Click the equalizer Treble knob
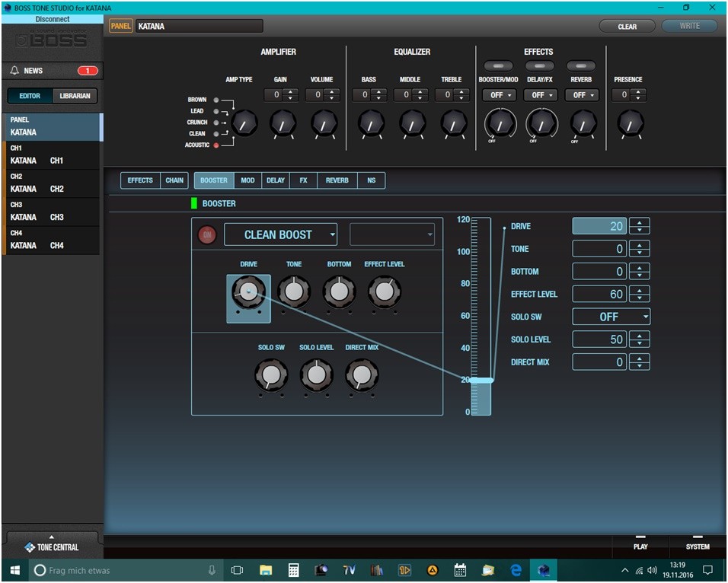728x583 pixels. (454, 123)
